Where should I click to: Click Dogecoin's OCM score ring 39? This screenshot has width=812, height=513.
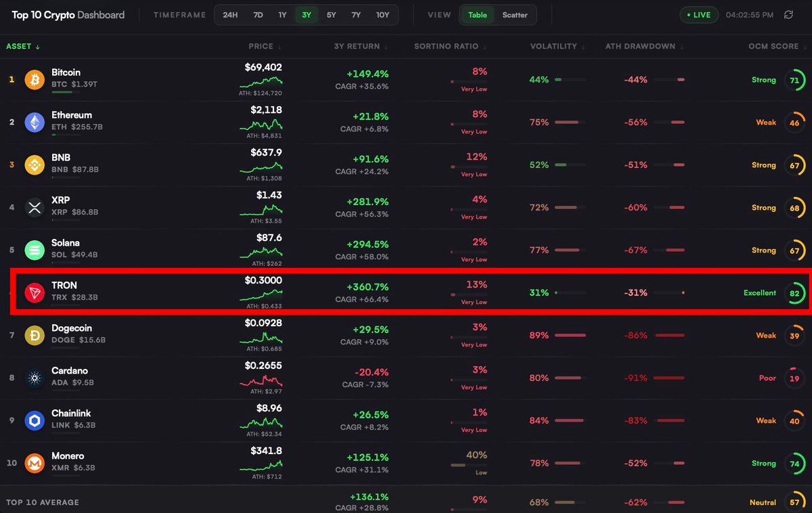(x=794, y=336)
